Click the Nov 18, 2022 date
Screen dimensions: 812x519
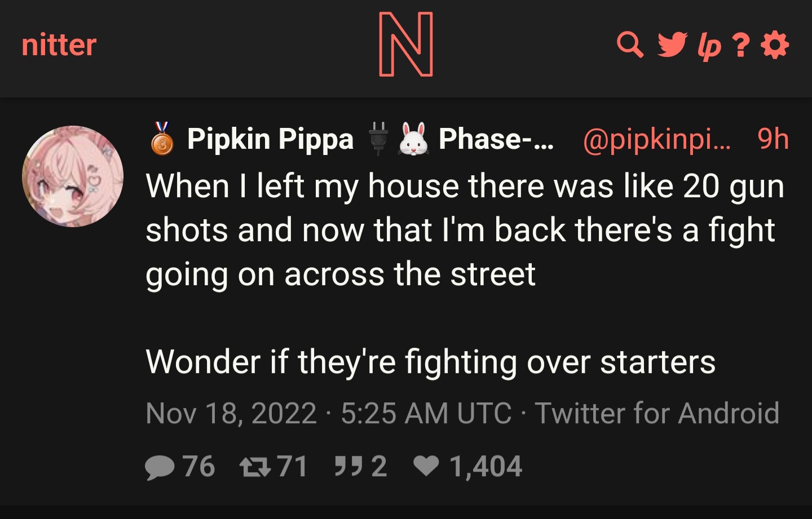pyautogui.click(x=231, y=413)
